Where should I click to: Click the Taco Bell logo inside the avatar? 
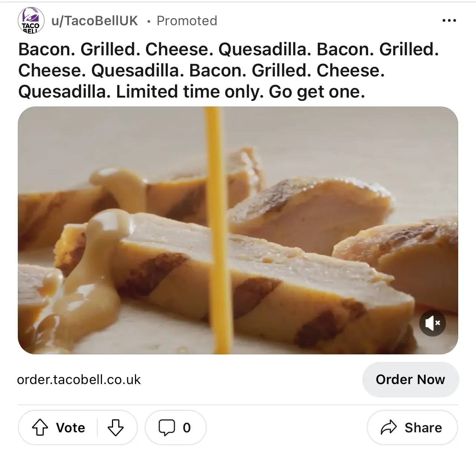point(31,21)
